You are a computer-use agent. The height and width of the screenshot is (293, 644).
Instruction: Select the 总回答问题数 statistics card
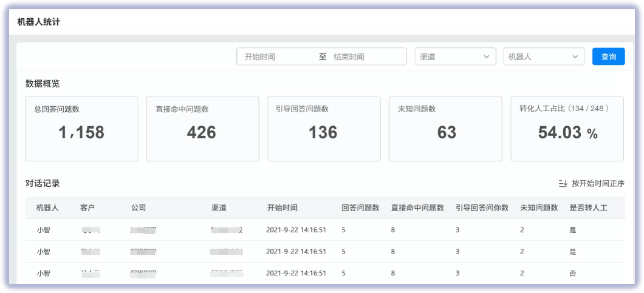click(81, 129)
